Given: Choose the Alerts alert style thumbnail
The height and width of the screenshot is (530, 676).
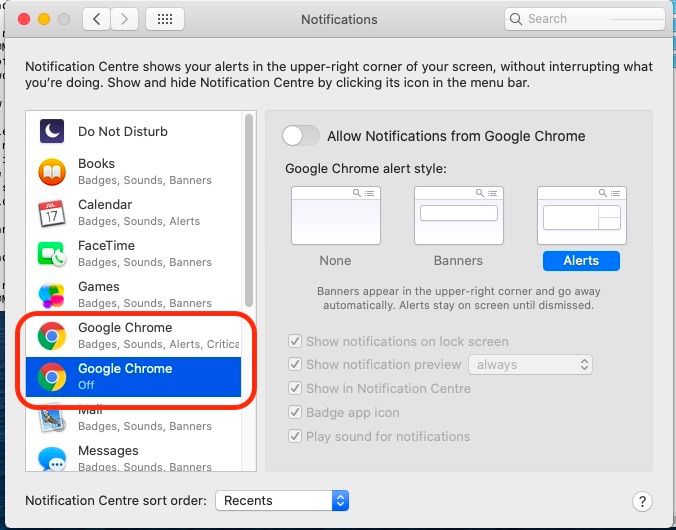Looking at the screenshot, I should click(582, 216).
